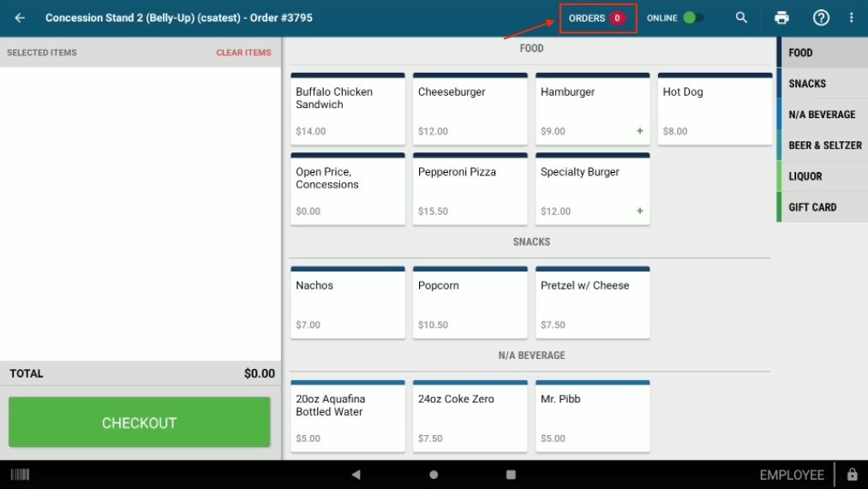
Task: Go back with the top-left arrow
Action: [20, 18]
